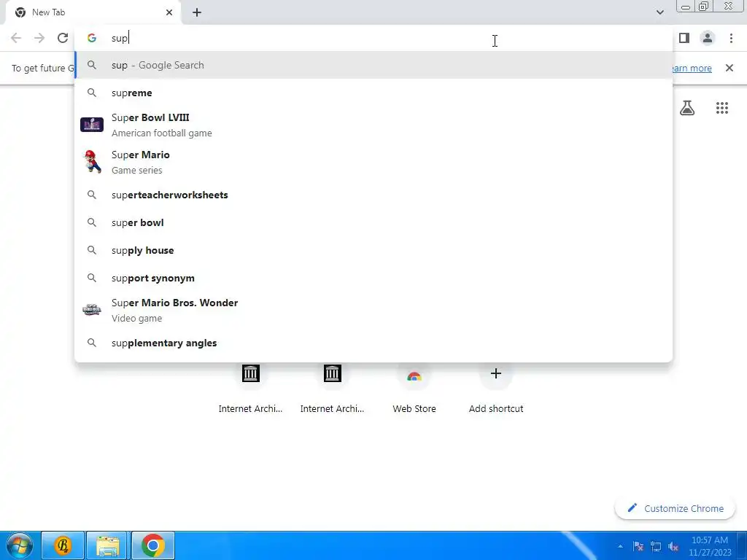Open Chrome's three-dot menu
The height and width of the screenshot is (560, 747).
731,38
